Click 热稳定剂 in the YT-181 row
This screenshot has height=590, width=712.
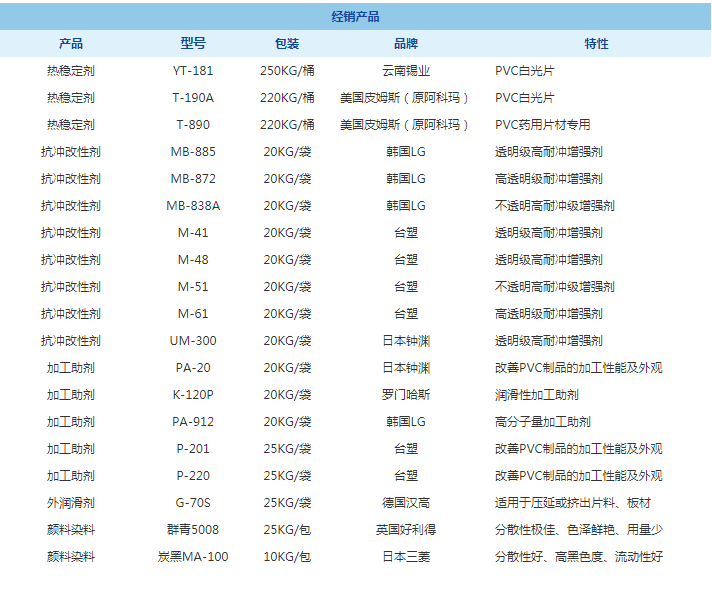point(71,71)
